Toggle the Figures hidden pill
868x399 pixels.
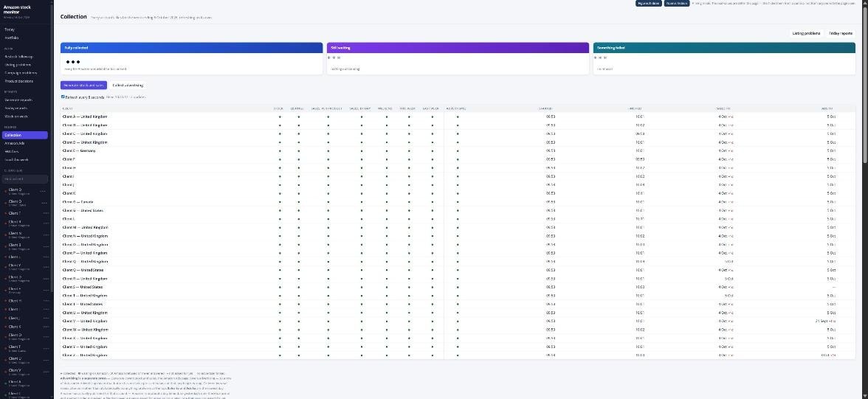point(648,4)
